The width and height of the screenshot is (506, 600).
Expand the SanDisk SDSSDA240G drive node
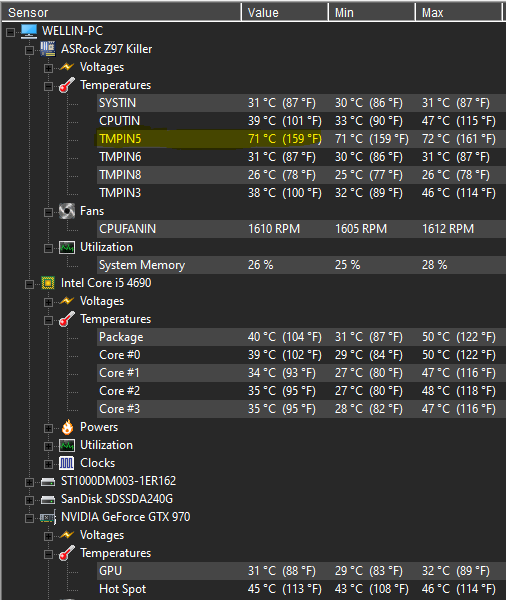(x=29, y=500)
